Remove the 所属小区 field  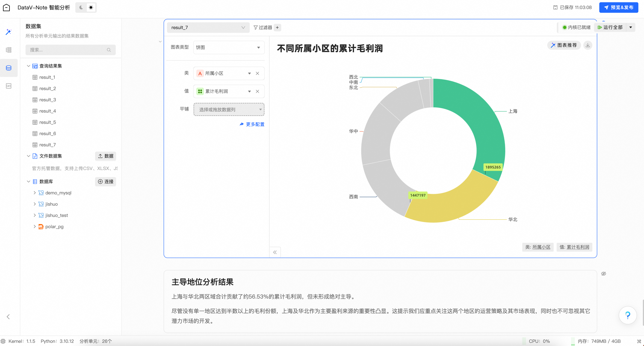258,73
